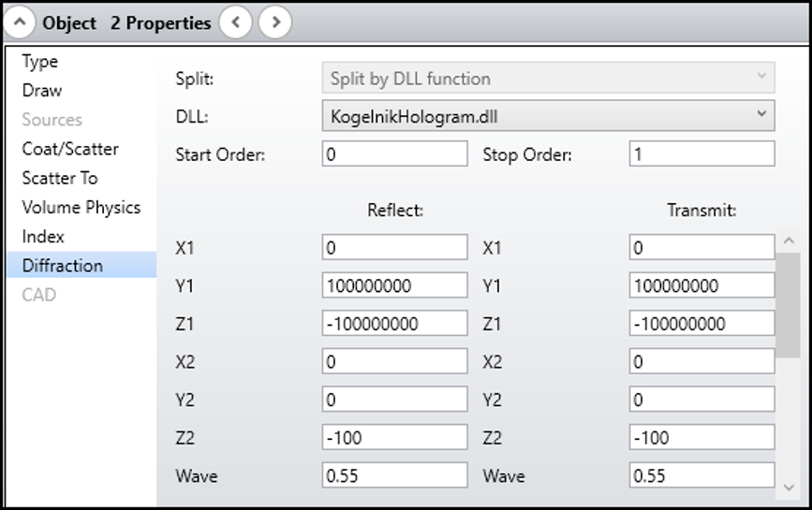Open the Split by DLL function dropdown
This screenshot has width=812, height=510.
pos(548,79)
